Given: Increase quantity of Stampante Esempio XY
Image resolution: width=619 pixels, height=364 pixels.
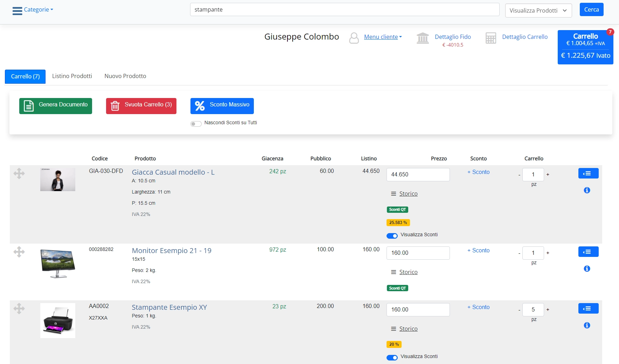Looking at the screenshot, I should click(548, 309).
